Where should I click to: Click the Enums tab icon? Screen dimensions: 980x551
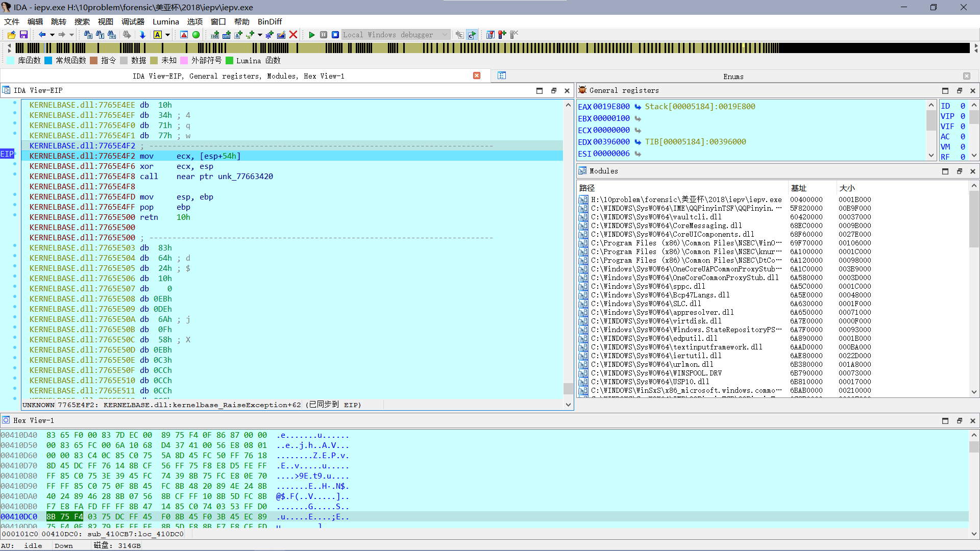pos(502,76)
